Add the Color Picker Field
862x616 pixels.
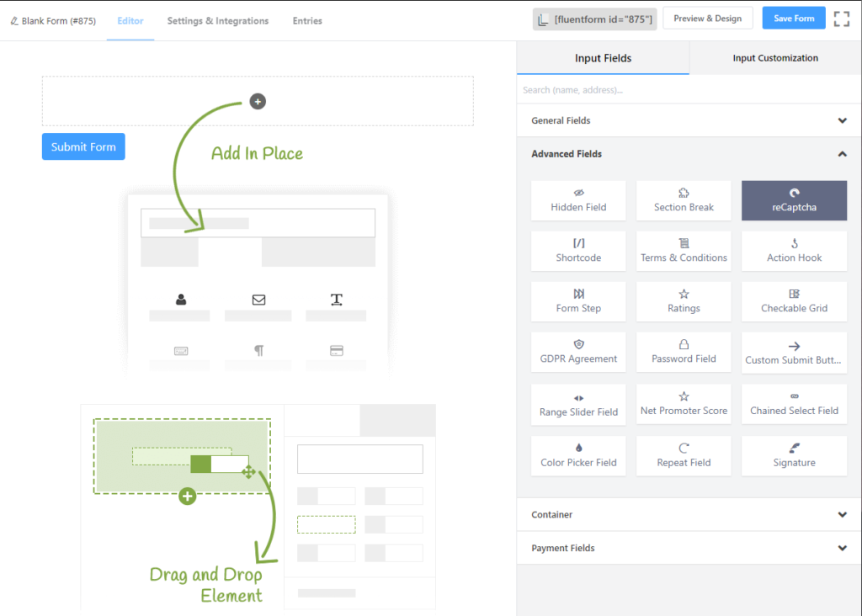pos(578,455)
